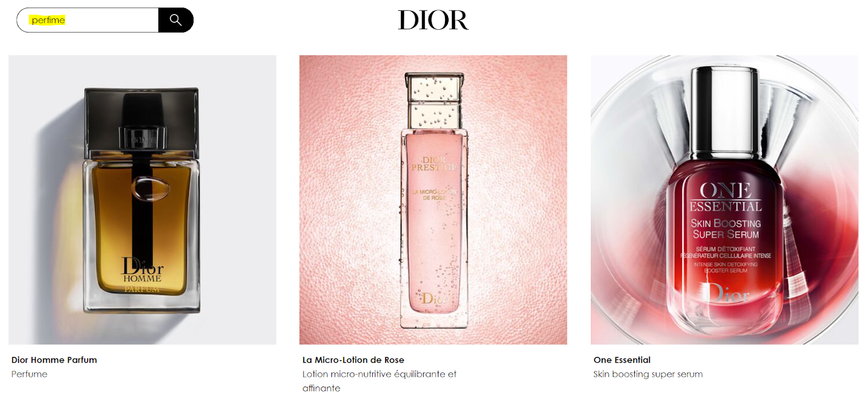
Task: Click the 'La Micro-Lotion de Rose' title
Action: click(x=353, y=360)
